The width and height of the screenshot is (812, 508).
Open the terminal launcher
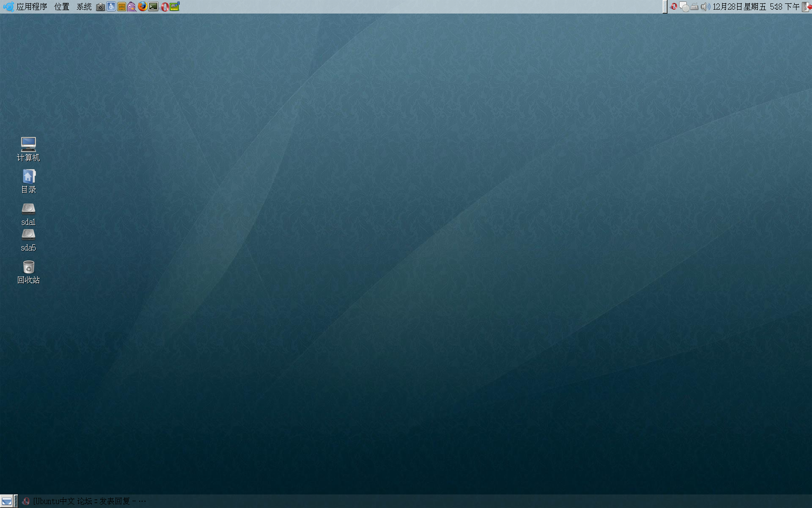[x=153, y=7]
